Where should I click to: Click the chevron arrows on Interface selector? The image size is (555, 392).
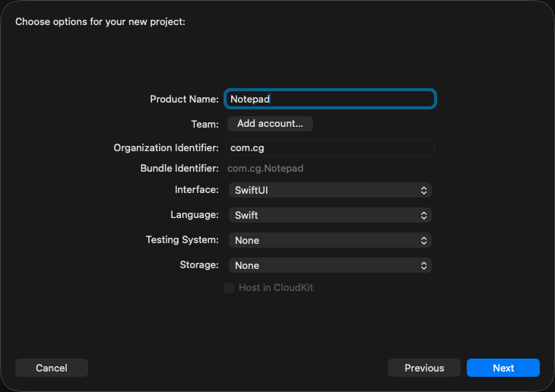(x=424, y=190)
